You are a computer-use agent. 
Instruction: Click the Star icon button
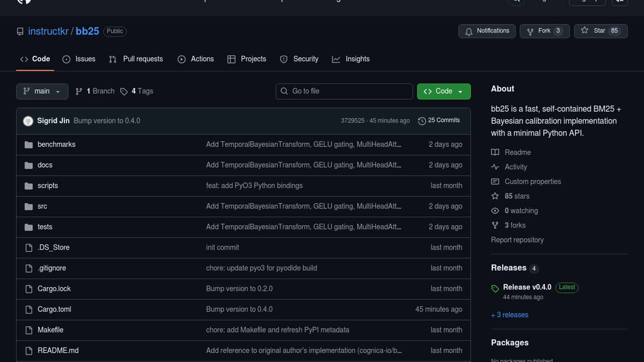[x=585, y=31]
